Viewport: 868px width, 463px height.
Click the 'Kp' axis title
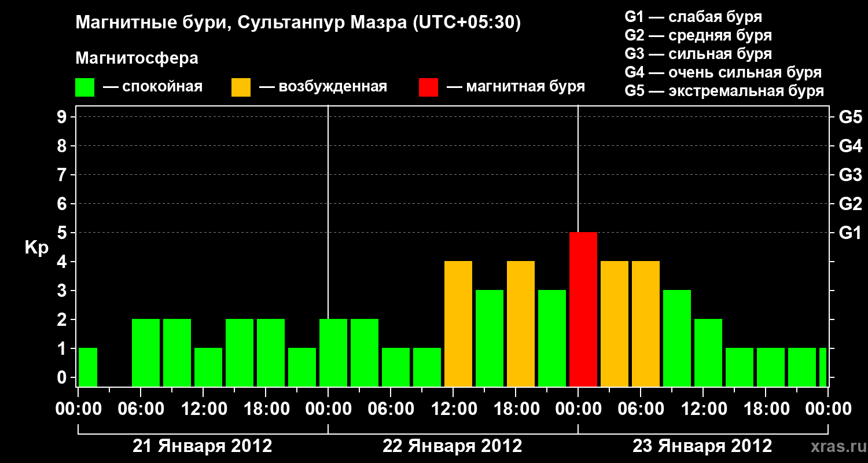36,248
